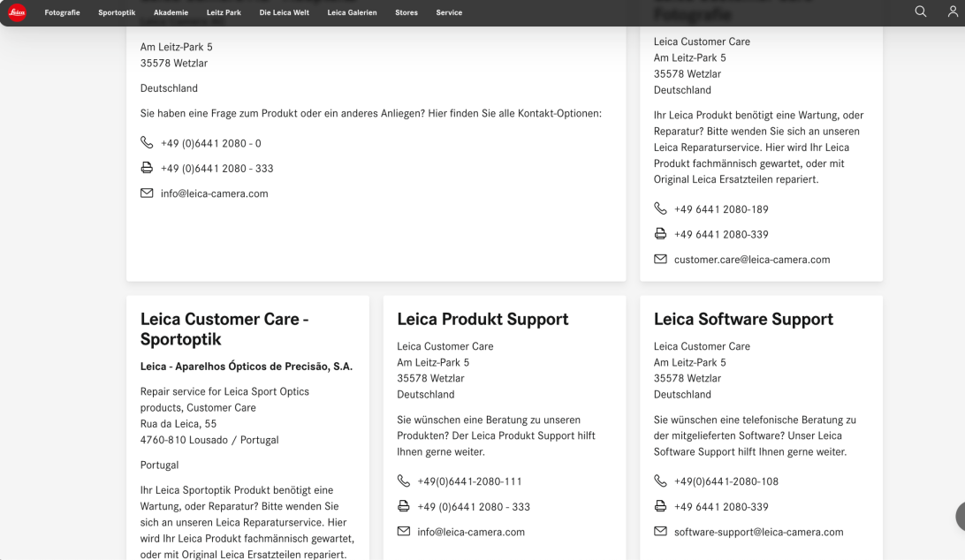Click envelope icon beside software-support email
The width and height of the screenshot is (965, 560).
click(x=660, y=532)
